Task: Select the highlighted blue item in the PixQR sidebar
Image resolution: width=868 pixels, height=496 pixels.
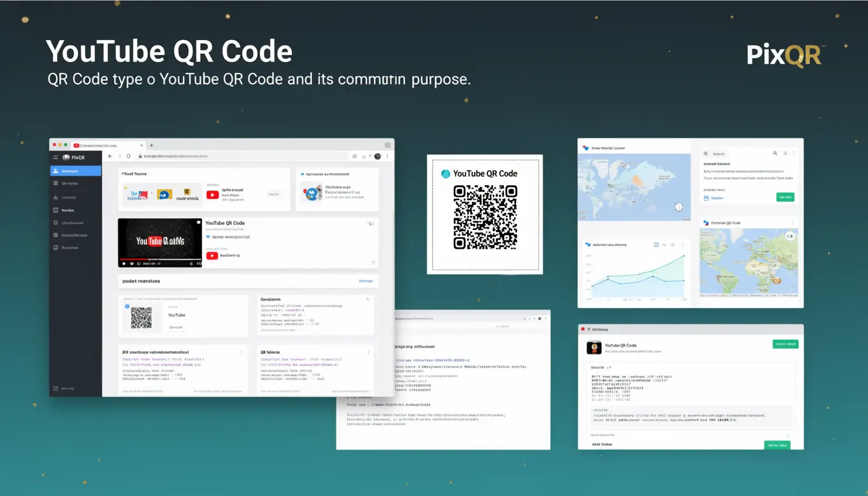Action: tap(76, 171)
